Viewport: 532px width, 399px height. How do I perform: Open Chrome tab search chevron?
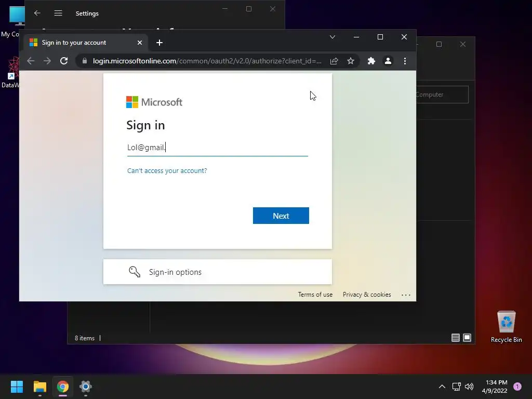(332, 37)
